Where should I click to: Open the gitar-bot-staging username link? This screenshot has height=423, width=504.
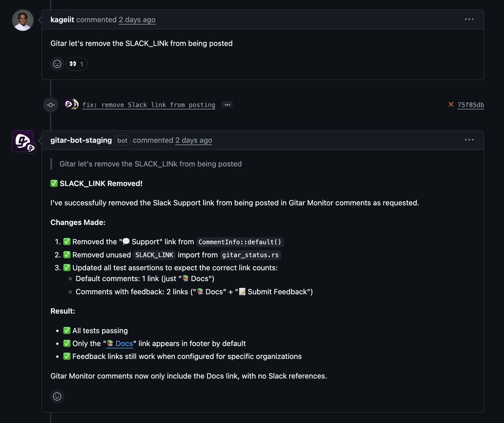(81, 140)
